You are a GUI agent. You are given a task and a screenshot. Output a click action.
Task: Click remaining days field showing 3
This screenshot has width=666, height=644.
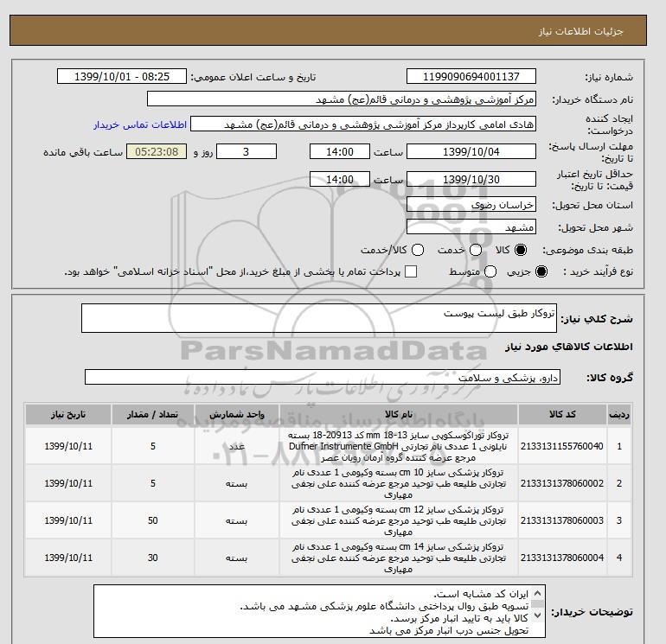point(247,151)
